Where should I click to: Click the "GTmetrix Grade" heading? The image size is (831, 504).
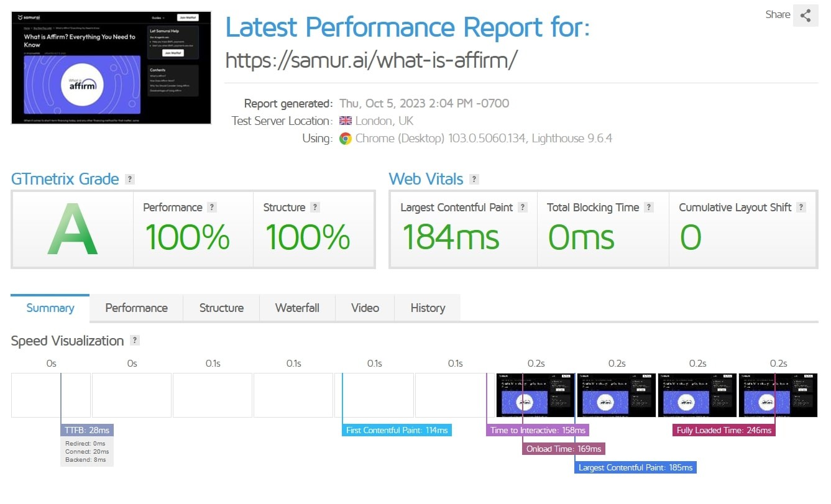point(65,179)
